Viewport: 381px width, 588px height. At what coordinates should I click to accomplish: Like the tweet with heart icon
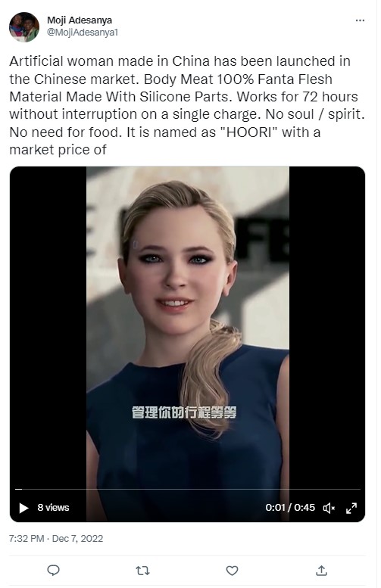(232, 571)
